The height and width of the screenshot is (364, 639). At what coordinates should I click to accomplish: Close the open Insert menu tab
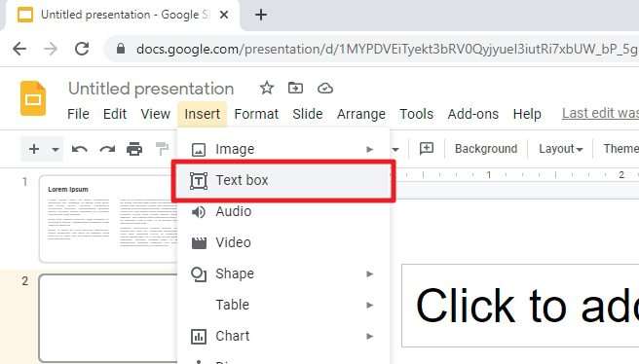[x=203, y=115]
